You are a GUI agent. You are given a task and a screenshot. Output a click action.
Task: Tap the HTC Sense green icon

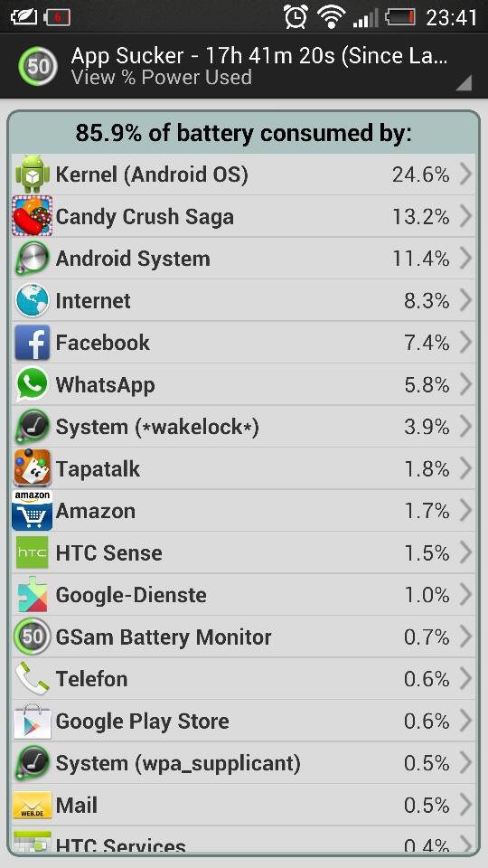33,552
